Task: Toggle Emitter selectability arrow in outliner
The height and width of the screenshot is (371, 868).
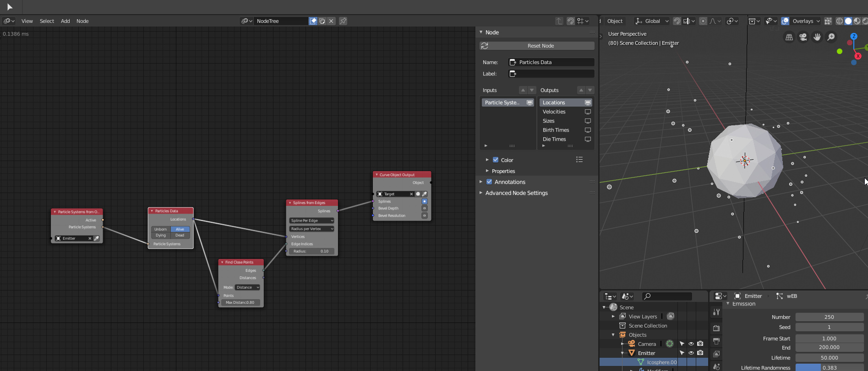Action: [682, 353]
